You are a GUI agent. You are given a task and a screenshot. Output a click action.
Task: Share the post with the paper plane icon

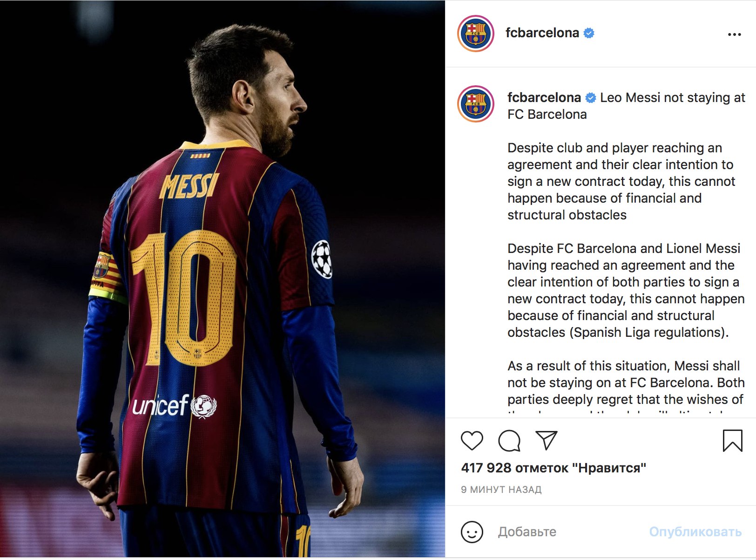[547, 440]
